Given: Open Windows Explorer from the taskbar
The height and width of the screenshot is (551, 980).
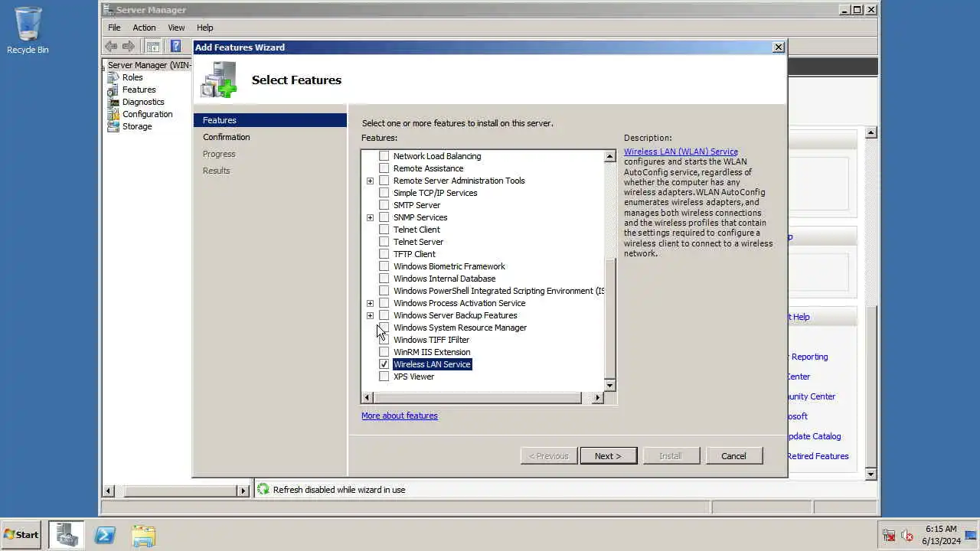Looking at the screenshot, I should click(x=143, y=535).
